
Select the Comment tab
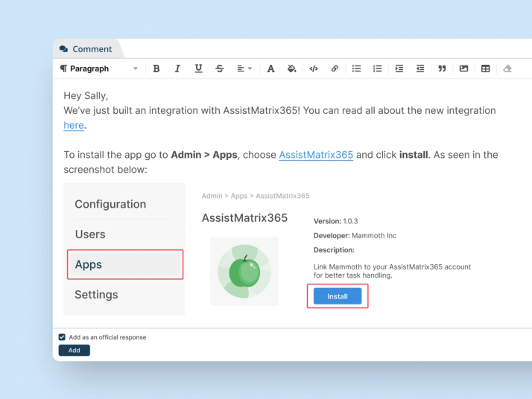pyautogui.click(x=86, y=49)
